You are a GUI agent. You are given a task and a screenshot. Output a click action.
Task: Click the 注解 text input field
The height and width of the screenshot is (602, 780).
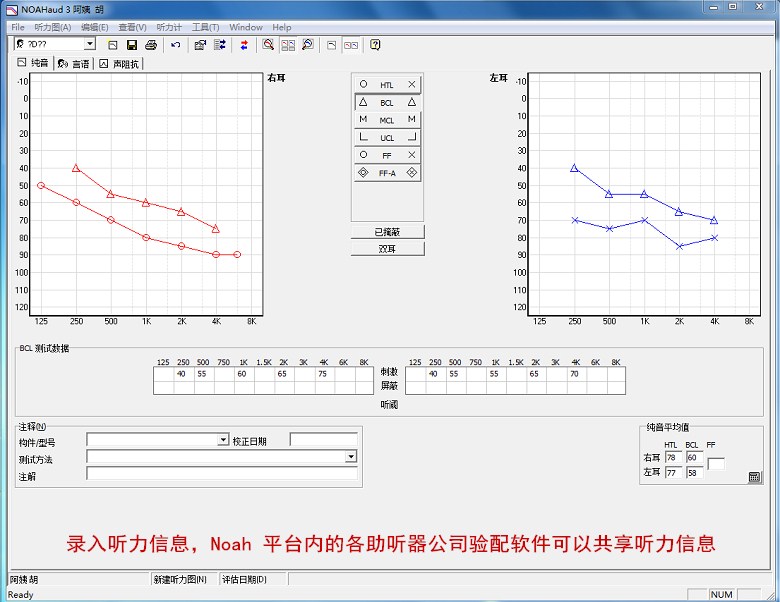221,474
